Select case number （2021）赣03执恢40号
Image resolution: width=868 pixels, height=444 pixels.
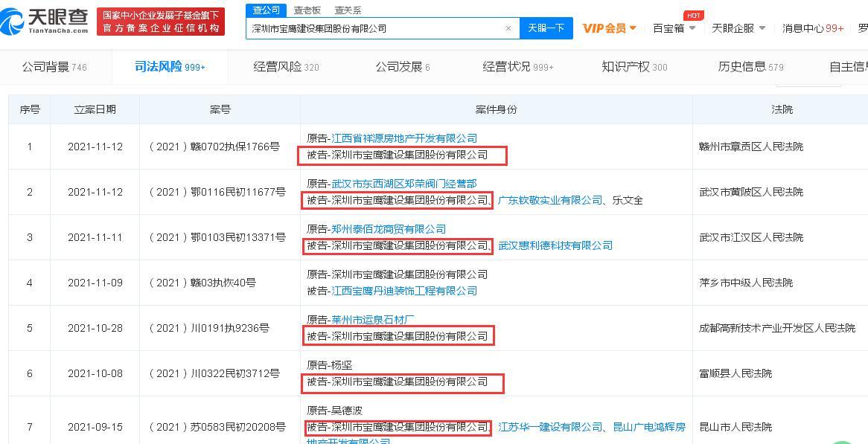coord(202,283)
